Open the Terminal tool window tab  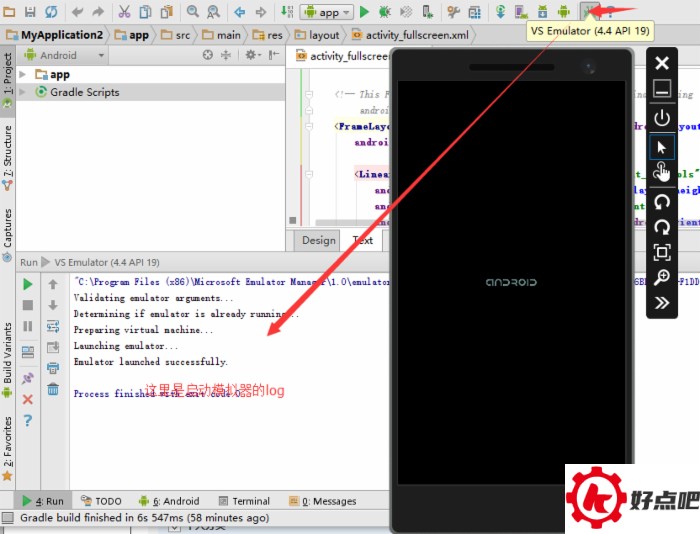(243, 501)
